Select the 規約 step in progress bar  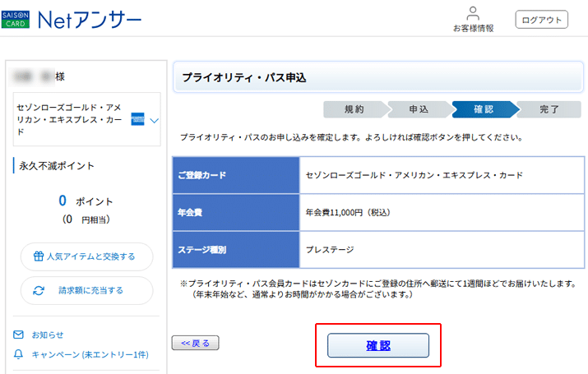click(354, 109)
